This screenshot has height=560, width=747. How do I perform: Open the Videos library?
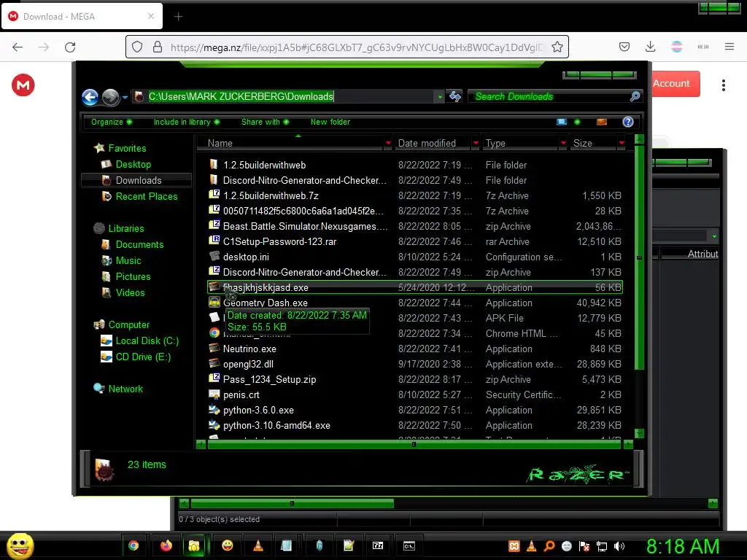(x=130, y=292)
